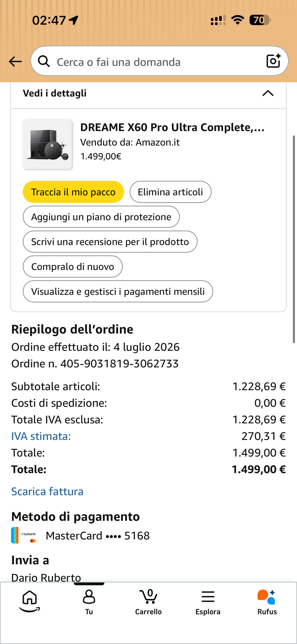This screenshot has width=297, height=644.
Task: Open camera lens search icon
Action: (x=274, y=61)
